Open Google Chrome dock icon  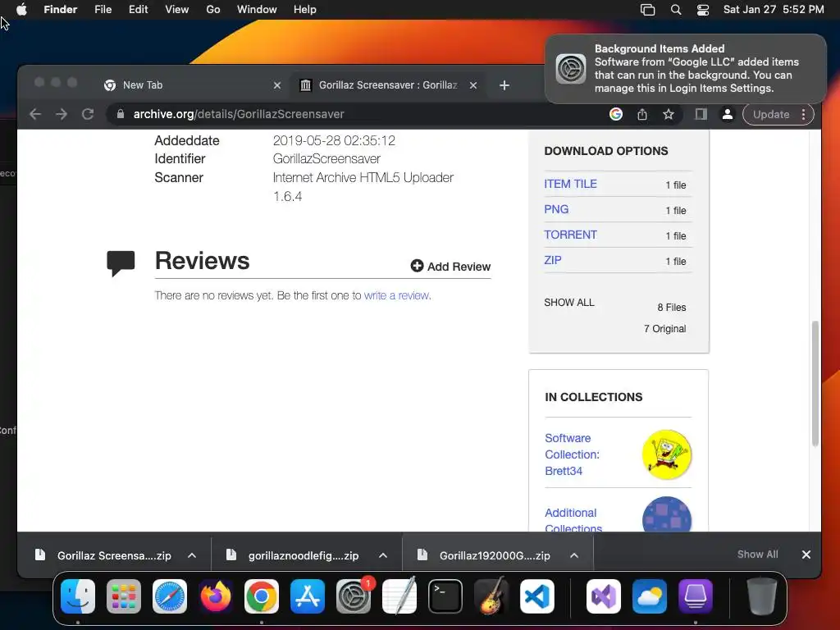point(262,596)
